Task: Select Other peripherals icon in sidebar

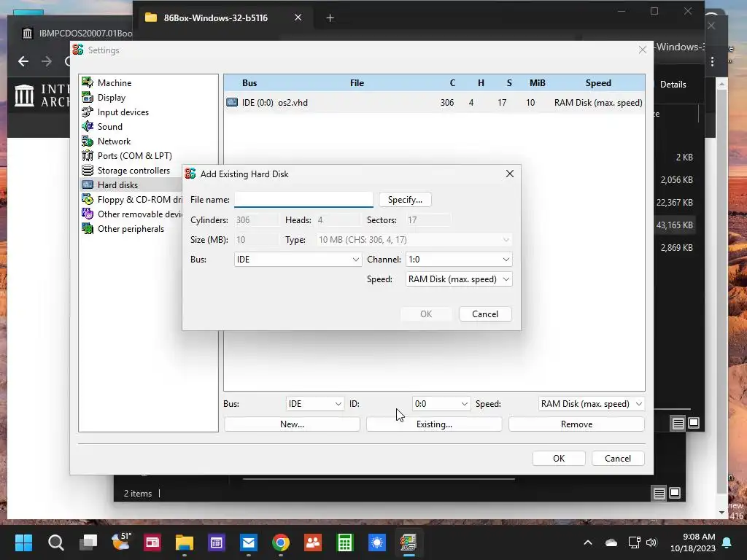Action: 88,228
